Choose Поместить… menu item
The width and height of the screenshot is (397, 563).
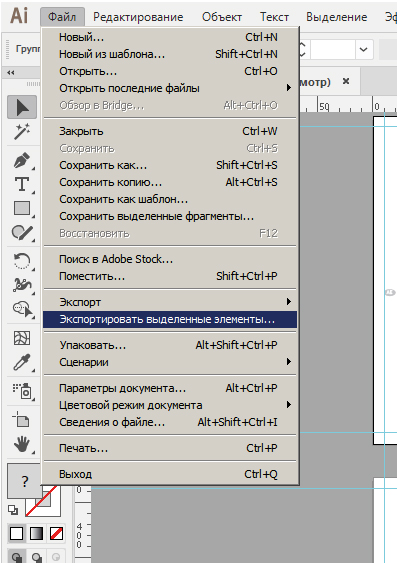point(170,276)
